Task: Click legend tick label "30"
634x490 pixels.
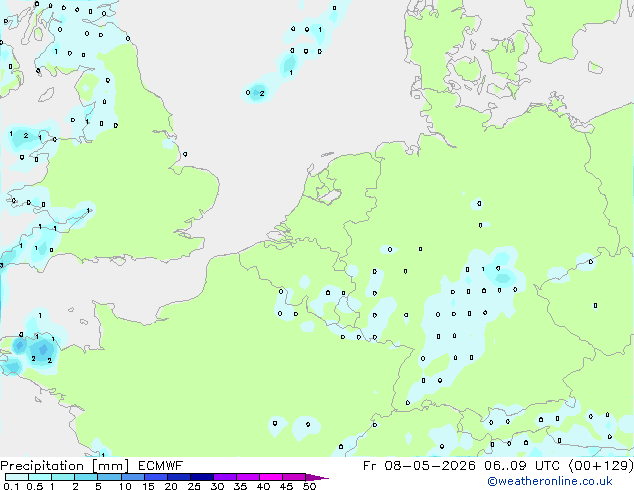Action: click(217, 486)
